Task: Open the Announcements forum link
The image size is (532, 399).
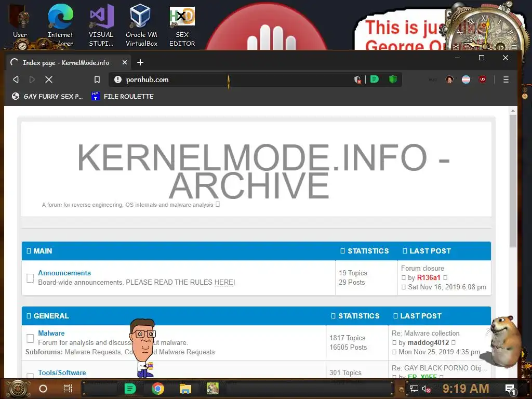Action: (x=64, y=273)
